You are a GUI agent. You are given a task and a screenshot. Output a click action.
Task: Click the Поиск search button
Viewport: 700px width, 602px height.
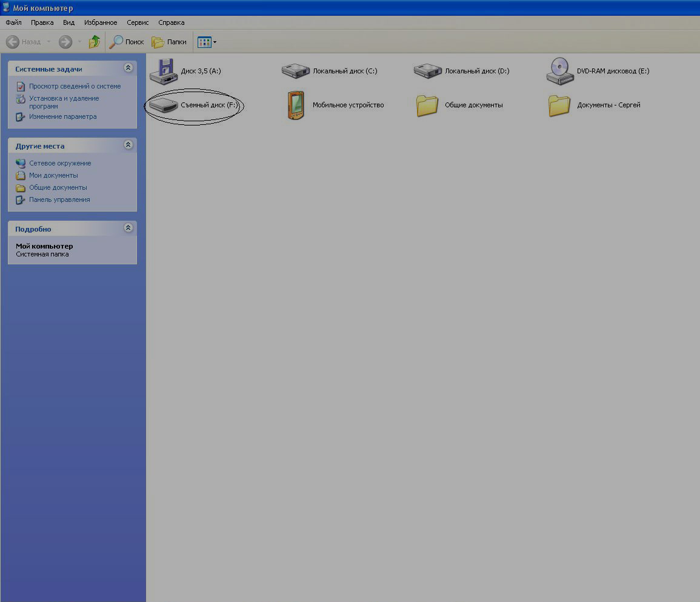[127, 42]
